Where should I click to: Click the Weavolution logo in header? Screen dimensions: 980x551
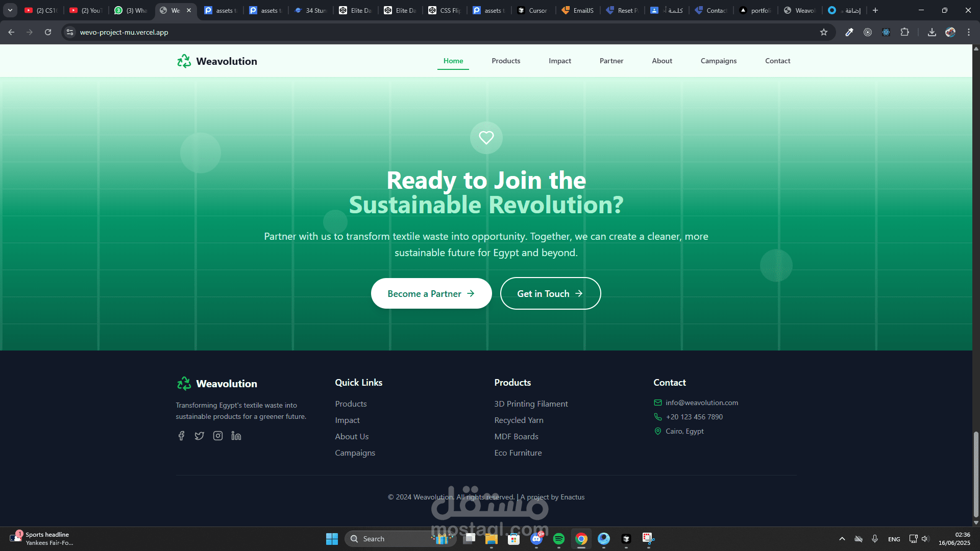(x=217, y=61)
